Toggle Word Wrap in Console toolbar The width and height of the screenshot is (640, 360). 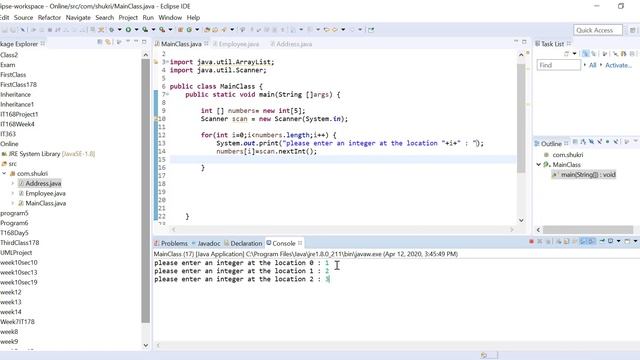tap(575, 242)
